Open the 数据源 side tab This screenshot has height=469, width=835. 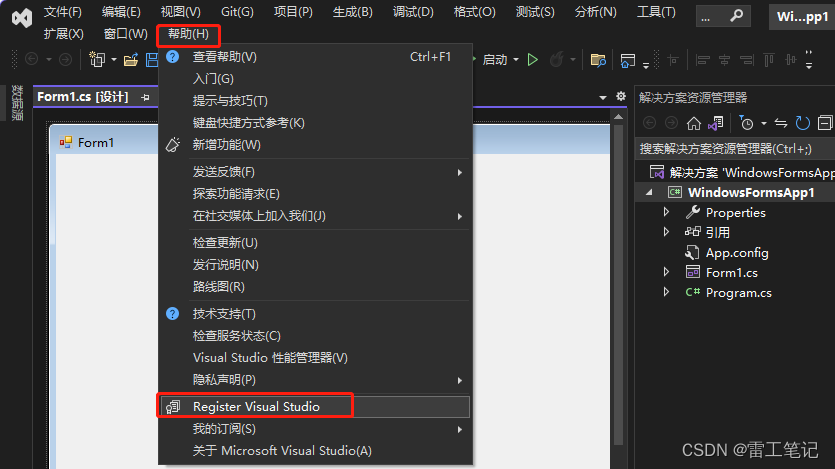17,103
